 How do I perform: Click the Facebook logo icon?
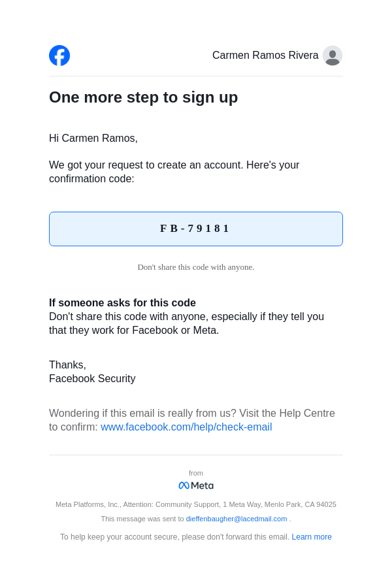point(59,56)
